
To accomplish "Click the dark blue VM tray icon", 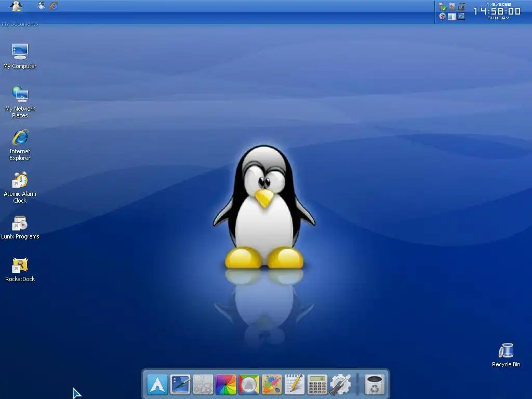I will pyautogui.click(x=461, y=16).
